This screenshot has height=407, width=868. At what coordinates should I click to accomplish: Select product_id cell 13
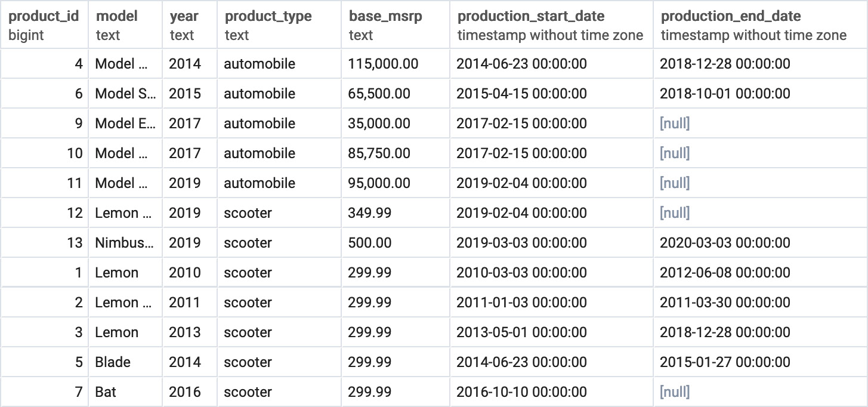click(x=44, y=242)
